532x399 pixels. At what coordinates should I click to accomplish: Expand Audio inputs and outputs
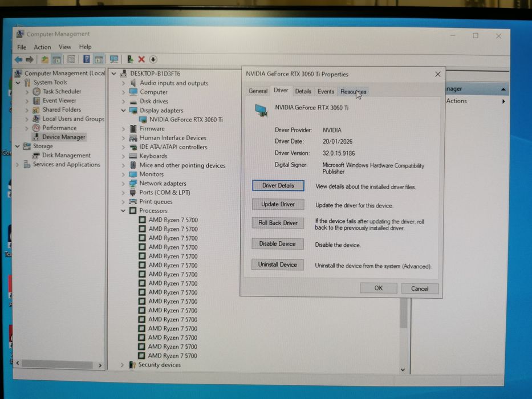tap(124, 83)
